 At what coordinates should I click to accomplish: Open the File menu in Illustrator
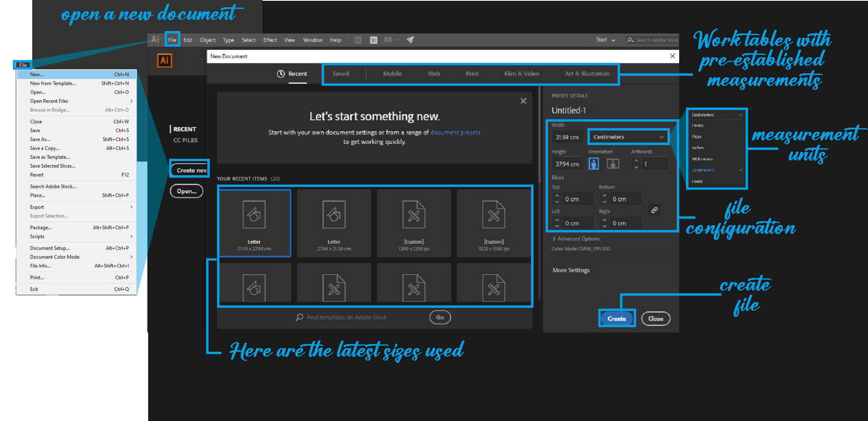(x=172, y=40)
